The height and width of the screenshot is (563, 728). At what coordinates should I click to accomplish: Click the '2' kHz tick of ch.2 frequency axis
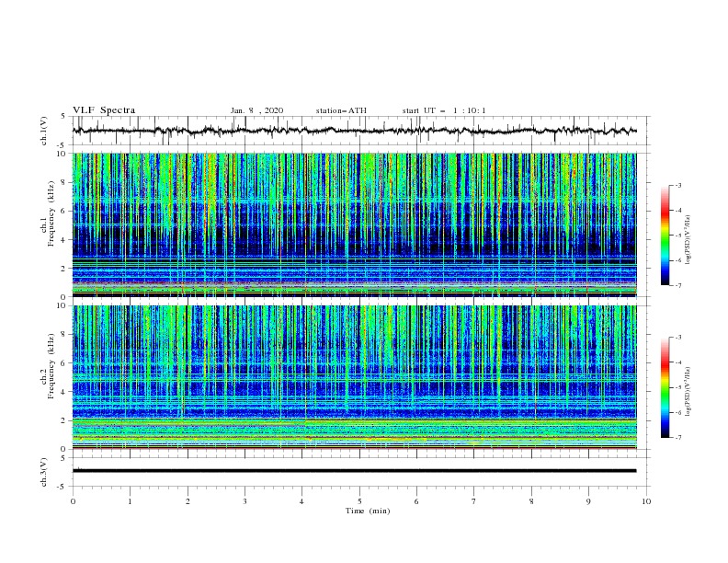(64, 420)
